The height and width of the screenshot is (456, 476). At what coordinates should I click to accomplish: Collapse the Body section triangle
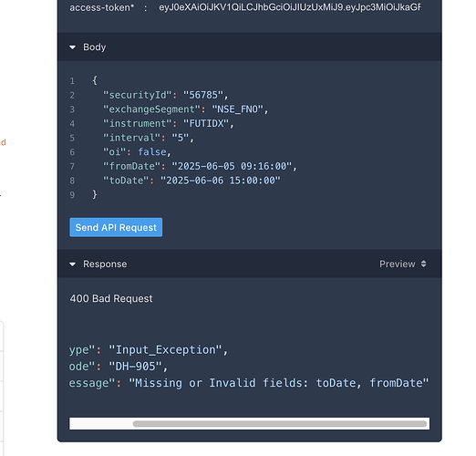tap(72, 47)
